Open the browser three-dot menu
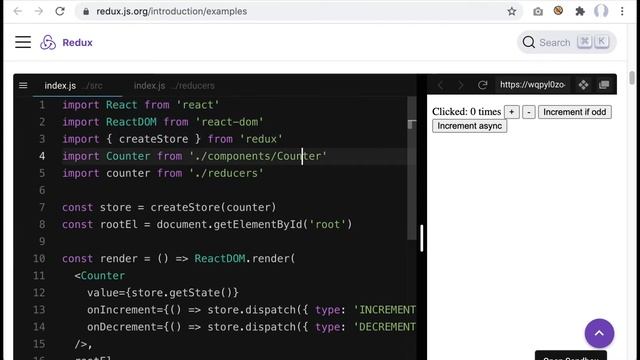The width and height of the screenshot is (640, 360). click(x=622, y=11)
